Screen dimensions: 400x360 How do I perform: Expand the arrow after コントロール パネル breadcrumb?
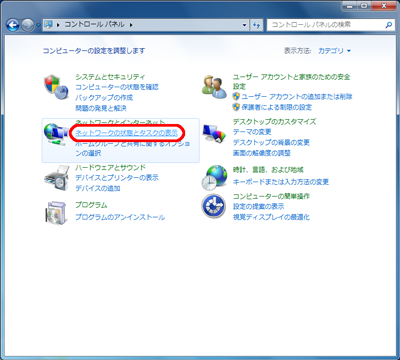[x=131, y=25]
